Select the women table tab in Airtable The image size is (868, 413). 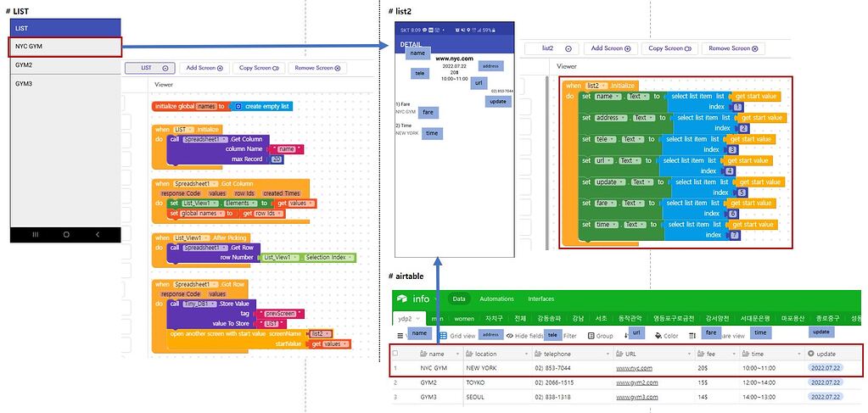pos(464,319)
